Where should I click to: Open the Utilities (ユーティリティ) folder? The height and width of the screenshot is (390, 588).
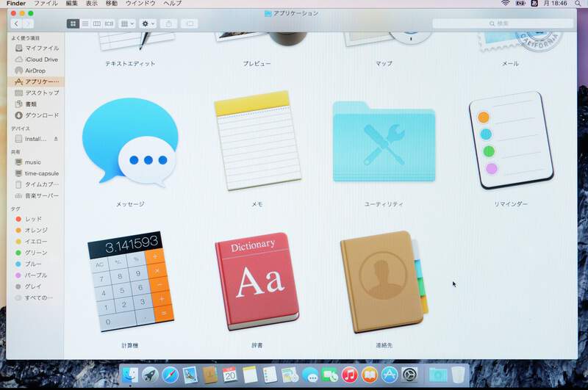coord(384,142)
